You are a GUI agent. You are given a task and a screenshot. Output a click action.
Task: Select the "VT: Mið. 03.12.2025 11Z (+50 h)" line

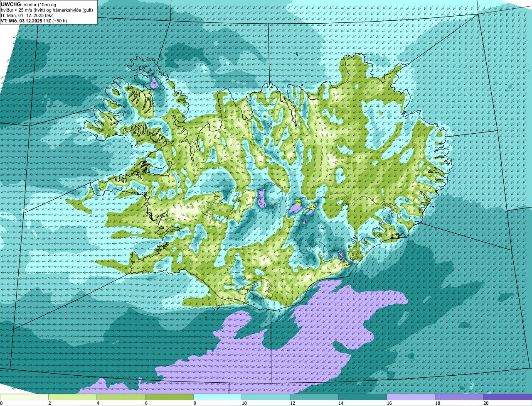pos(34,20)
